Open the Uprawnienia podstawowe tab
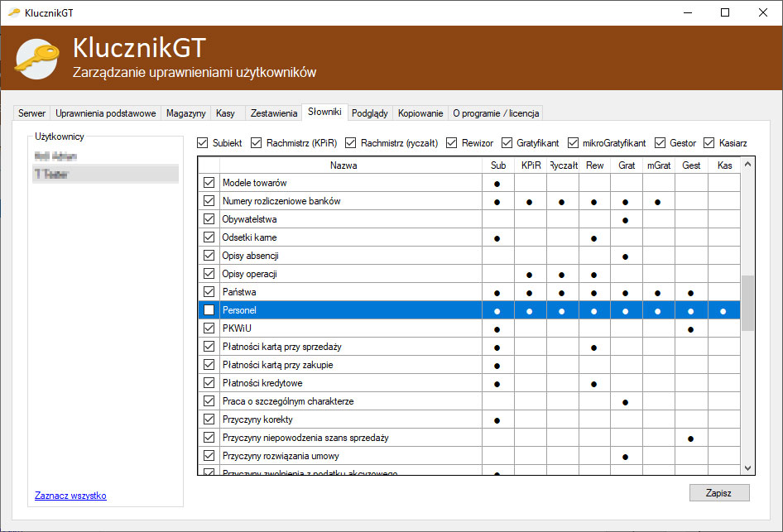Viewport: 783px width, 532px height. [106, 113]
